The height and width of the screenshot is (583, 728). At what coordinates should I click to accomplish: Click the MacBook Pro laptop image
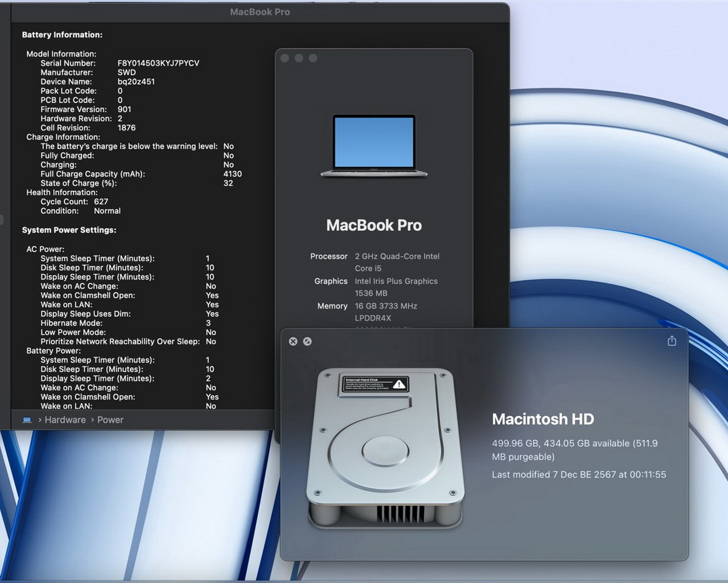(x=374, y=146)
